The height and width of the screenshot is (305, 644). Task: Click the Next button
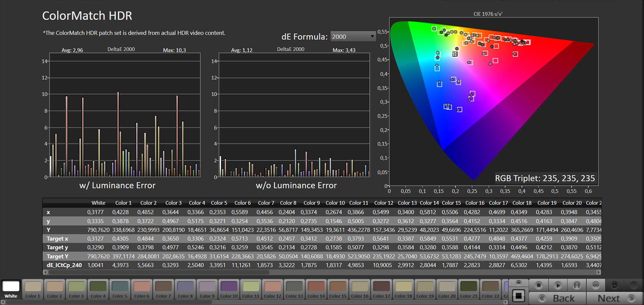click(x=615, y=298)
